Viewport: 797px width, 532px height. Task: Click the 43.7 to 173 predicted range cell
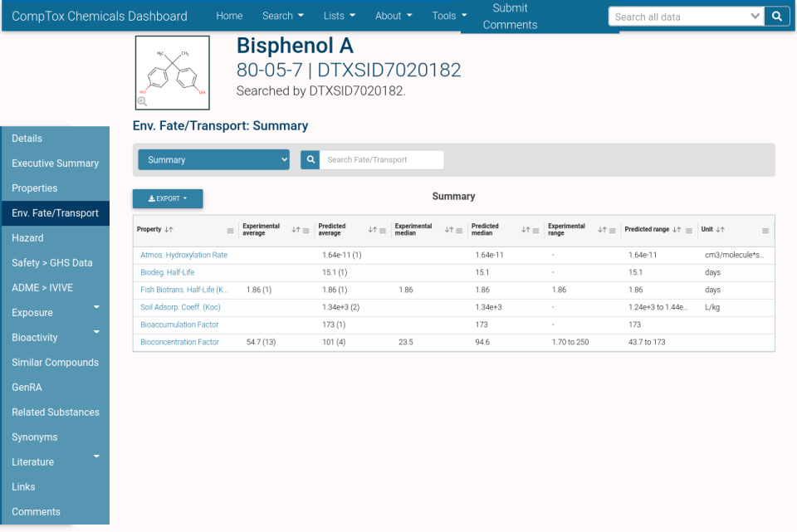click(x=647, y=342)
